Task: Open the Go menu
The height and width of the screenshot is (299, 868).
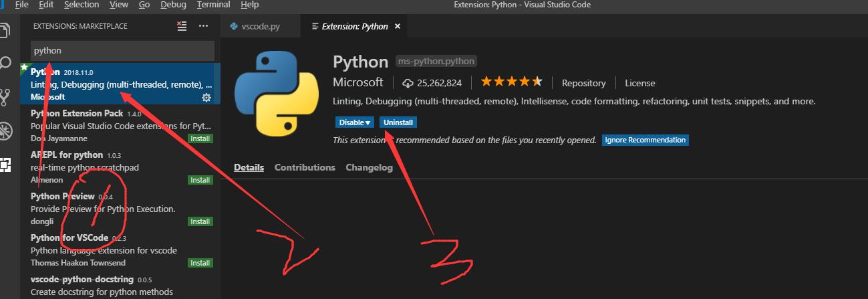Action: point(144,5)
